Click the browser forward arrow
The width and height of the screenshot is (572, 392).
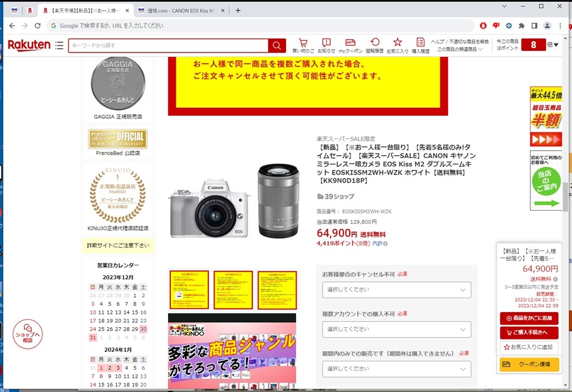click(25, 26)
